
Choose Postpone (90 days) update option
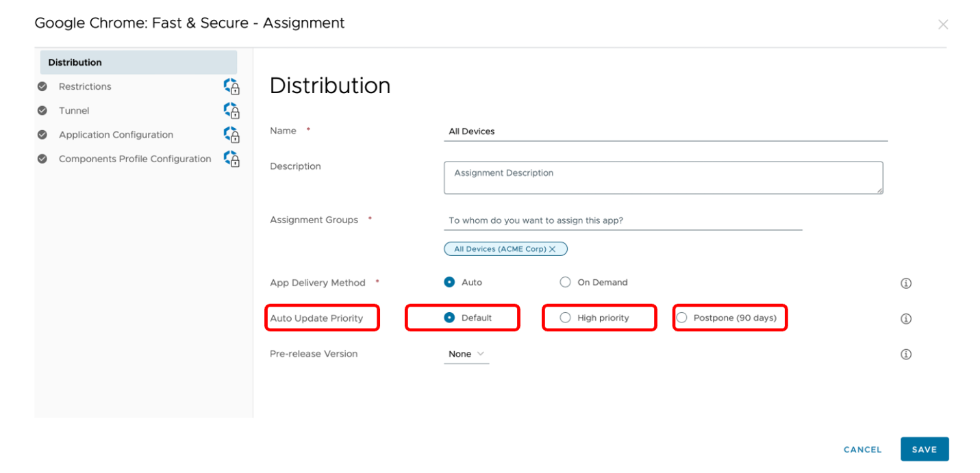(682, 318)
